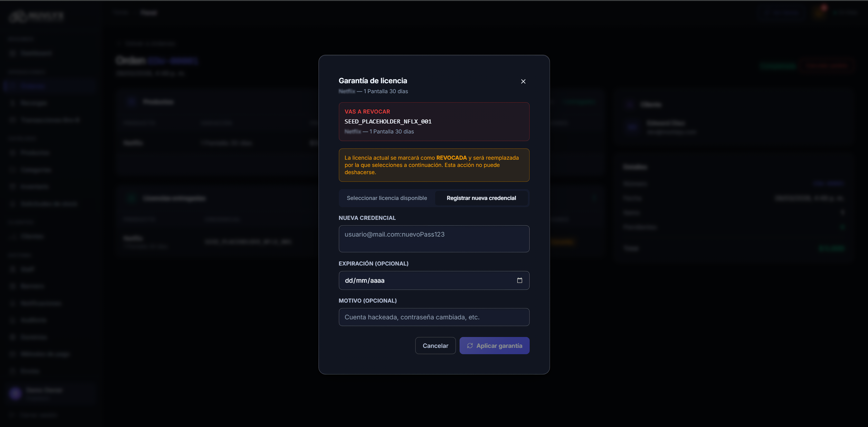This screenshot has height=427, width=868.
Task: Click the Cancelar button
Action: [x=435, y=345]
